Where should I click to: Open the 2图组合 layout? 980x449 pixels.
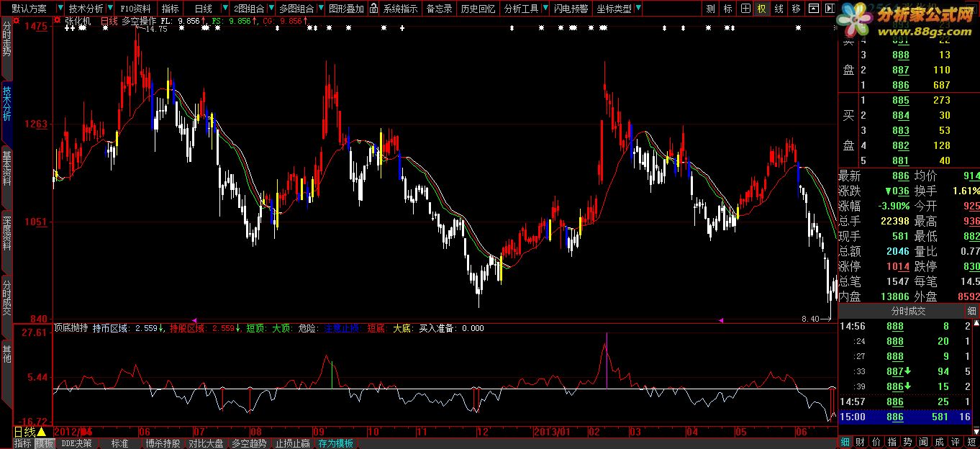click(x=249, y=9)
